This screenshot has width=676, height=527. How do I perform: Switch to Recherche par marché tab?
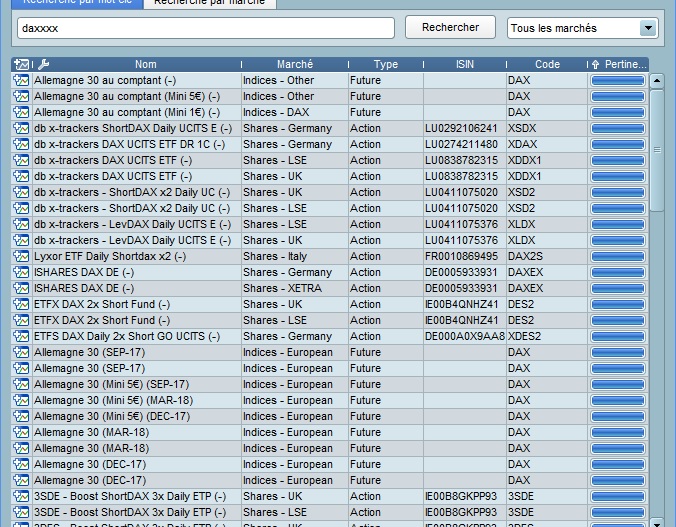point(210,3)
